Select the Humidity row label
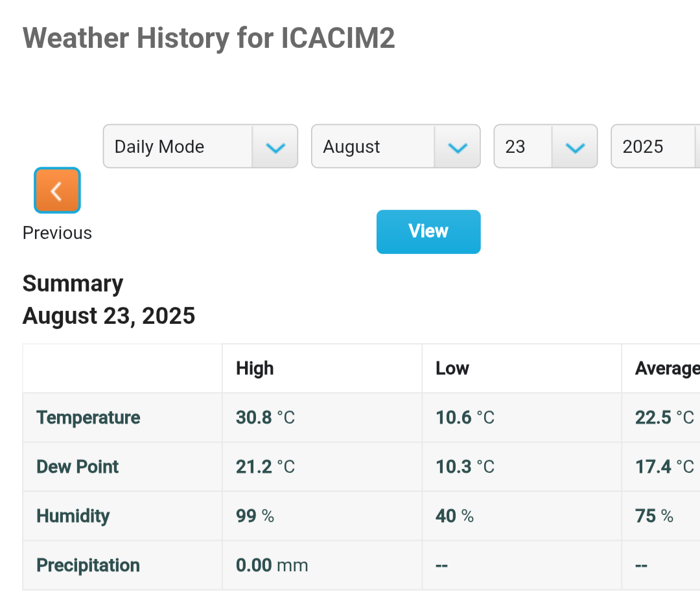700x607 pixels. [73, 516]
